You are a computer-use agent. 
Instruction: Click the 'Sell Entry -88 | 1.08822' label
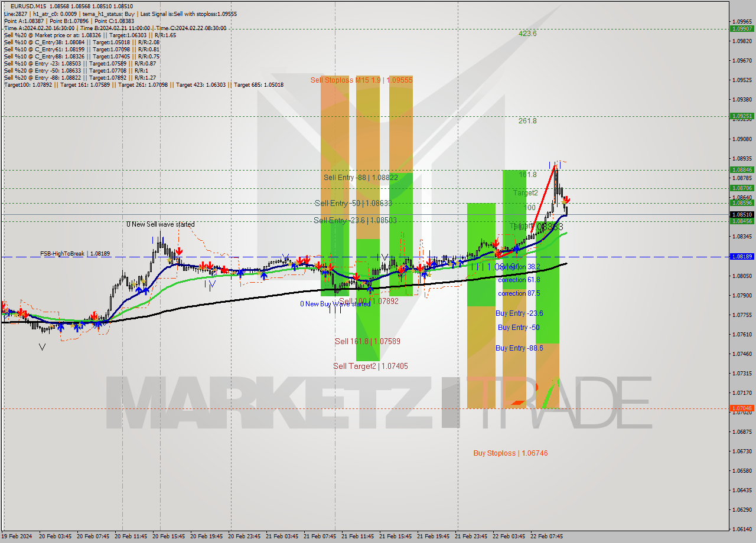(x=360, y=177)
